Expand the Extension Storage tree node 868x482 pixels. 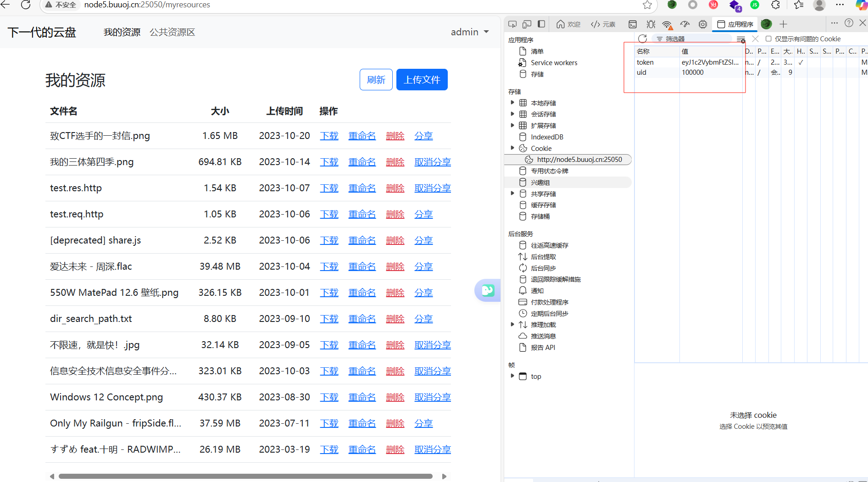(x=512, y=125)
